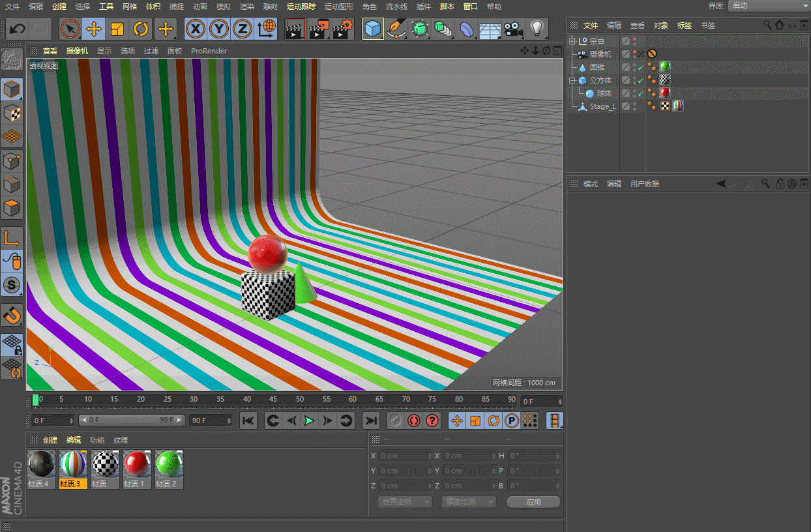
Task: Click the Undo arrow icon
Action: click(x=17, y=29)
